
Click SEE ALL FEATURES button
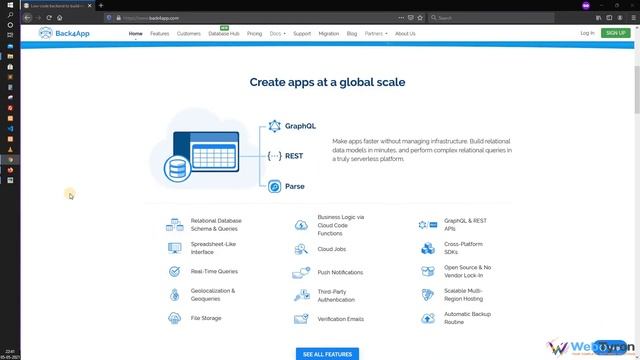(x=327, y=354)
